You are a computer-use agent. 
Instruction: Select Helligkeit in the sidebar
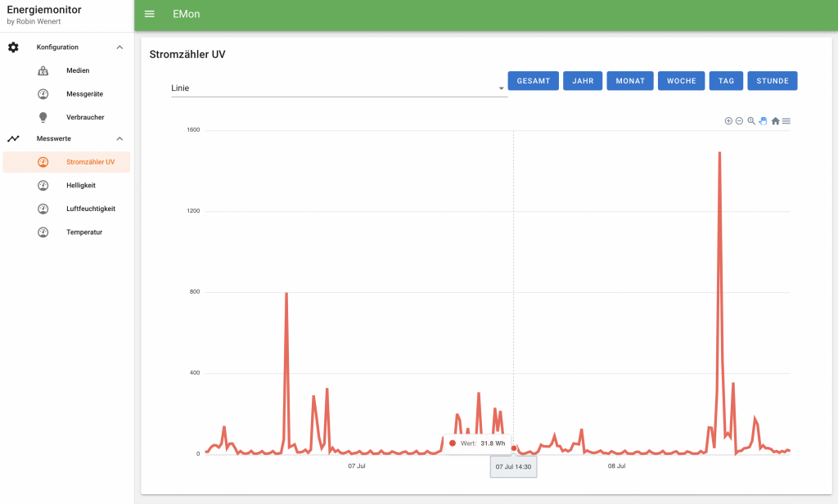coord(67,186)
